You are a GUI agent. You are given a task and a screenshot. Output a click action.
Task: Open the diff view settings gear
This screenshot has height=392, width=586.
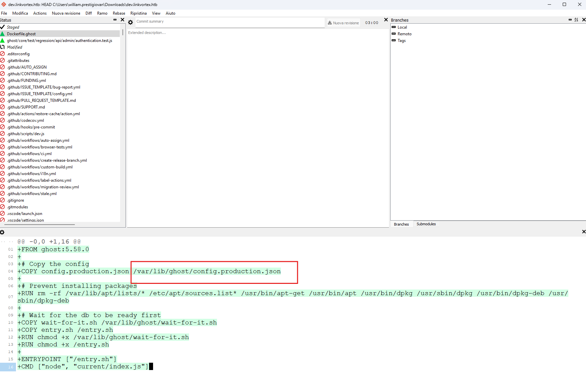2,232
